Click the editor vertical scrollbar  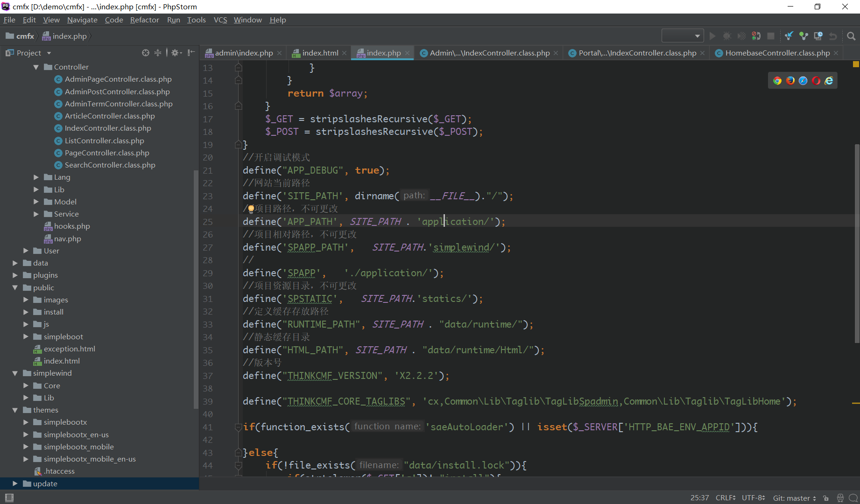(857, 244)
